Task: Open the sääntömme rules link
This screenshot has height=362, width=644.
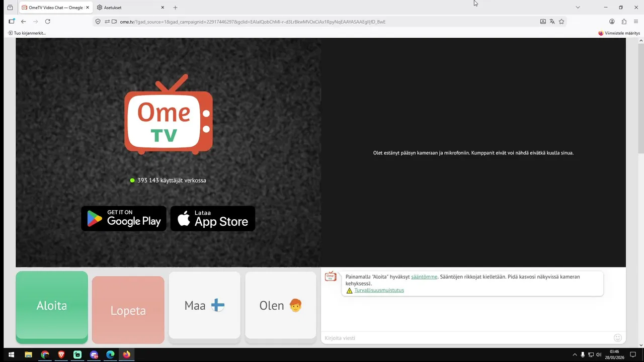Action: point(424,277)
